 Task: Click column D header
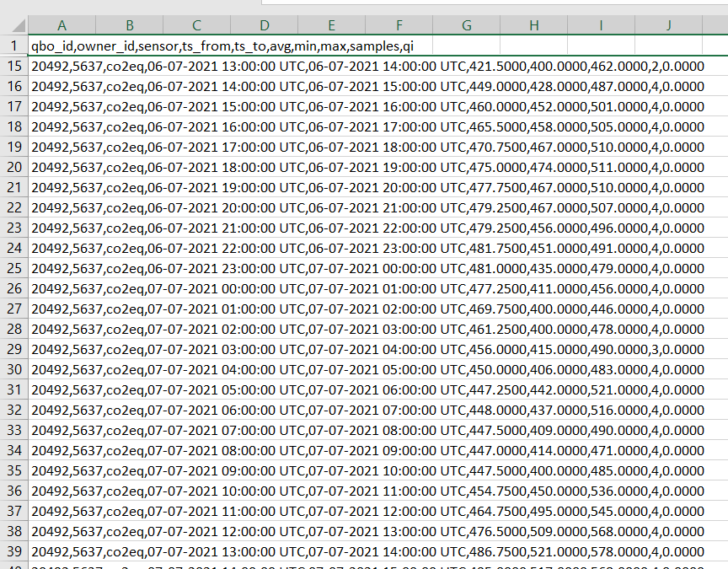pyautogui.click(x=264, y=25)
